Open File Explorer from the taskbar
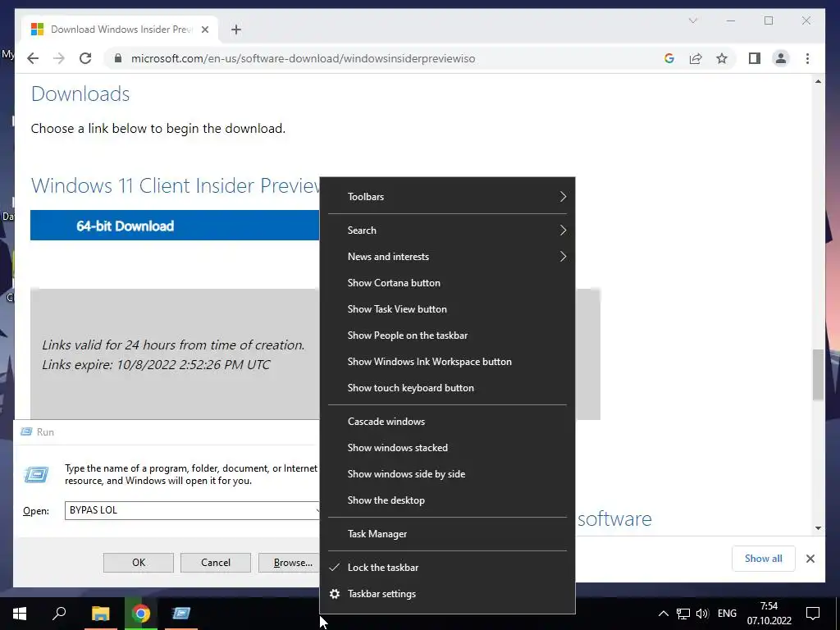Screen dimensions: 840x630 [x=100, y=614]
